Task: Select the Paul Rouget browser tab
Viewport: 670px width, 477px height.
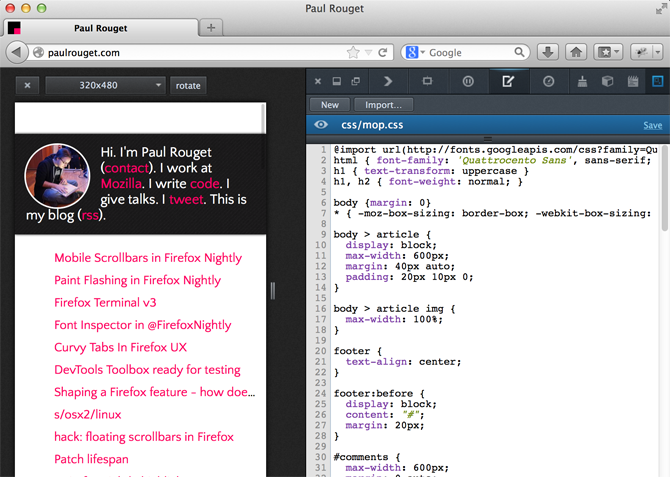Action: coord(101,28)
